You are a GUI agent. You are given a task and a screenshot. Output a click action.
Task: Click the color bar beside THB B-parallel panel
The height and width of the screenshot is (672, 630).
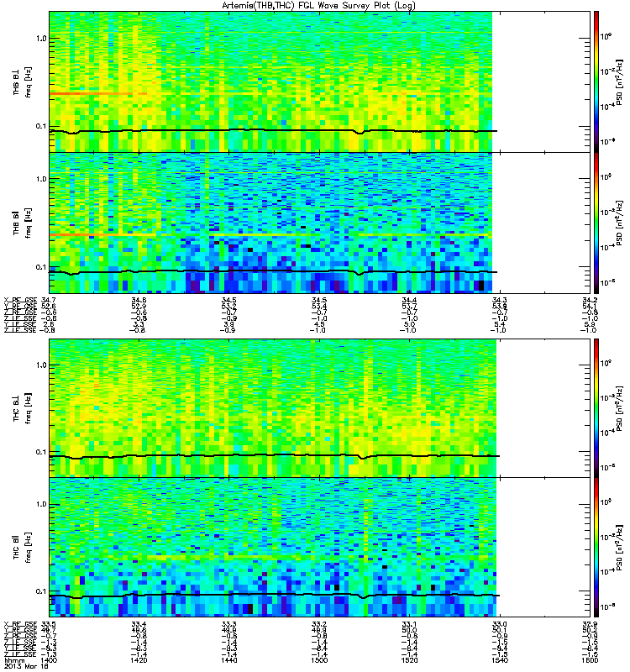click(596, 223)
